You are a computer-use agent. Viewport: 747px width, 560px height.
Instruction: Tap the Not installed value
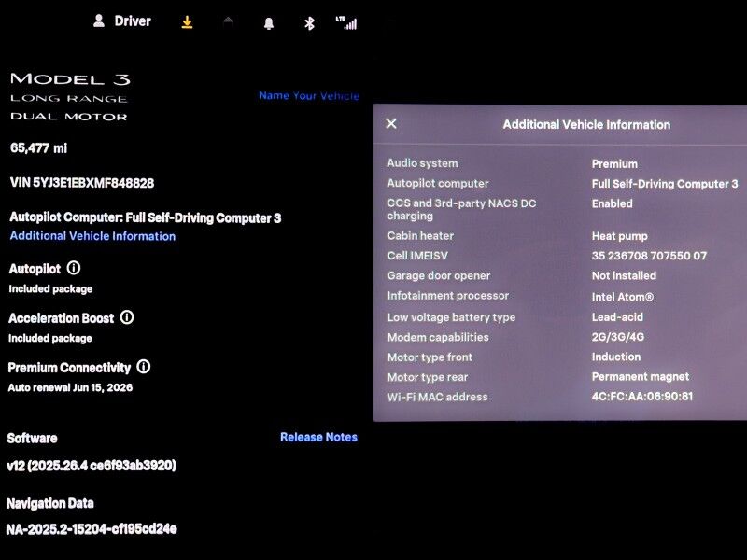[x=624, y=275]
